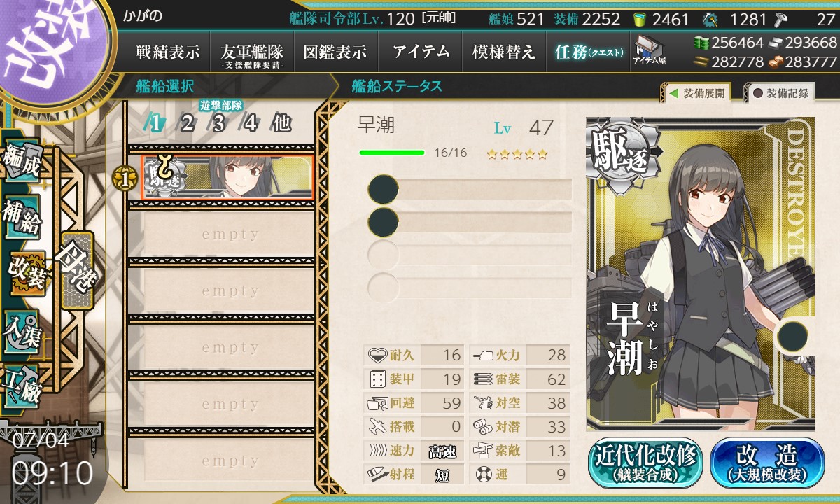Switch to the 他 other ships tab
Viewport: 840px width, 504px height.
(281, 124)
